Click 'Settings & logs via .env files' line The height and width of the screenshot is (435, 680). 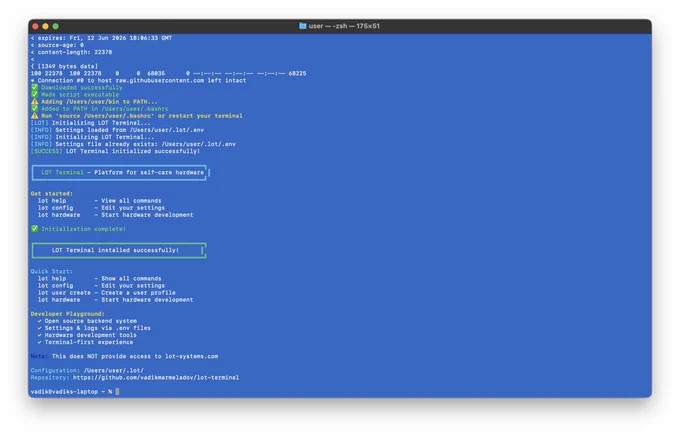coord(94,328)
